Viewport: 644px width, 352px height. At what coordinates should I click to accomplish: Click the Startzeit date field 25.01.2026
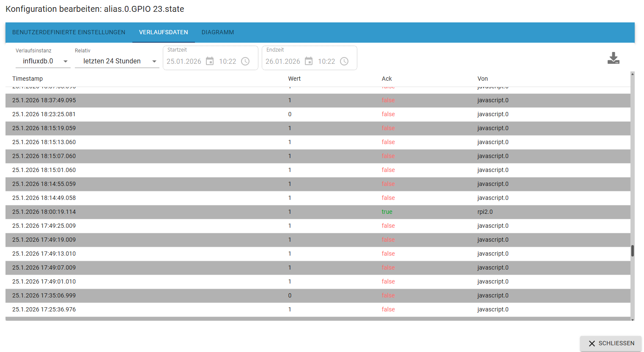[x=184, y=61]
